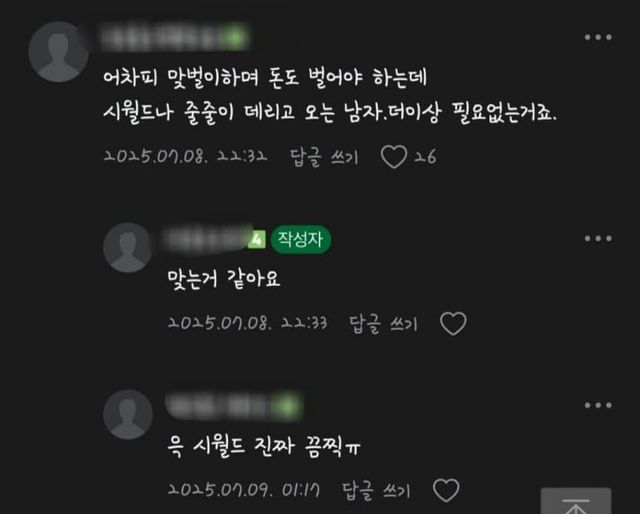Open first commenter's profile avatar

pos(59,52)
